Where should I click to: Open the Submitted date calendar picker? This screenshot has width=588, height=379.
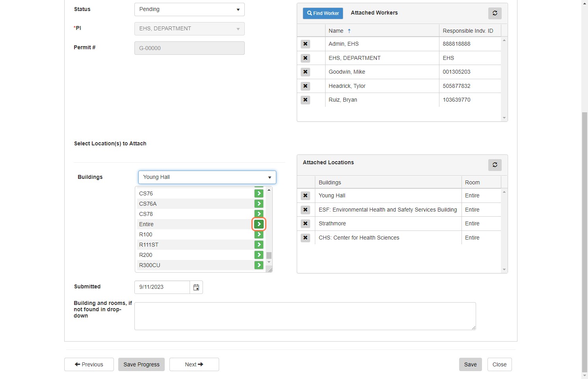click(196, 287)
